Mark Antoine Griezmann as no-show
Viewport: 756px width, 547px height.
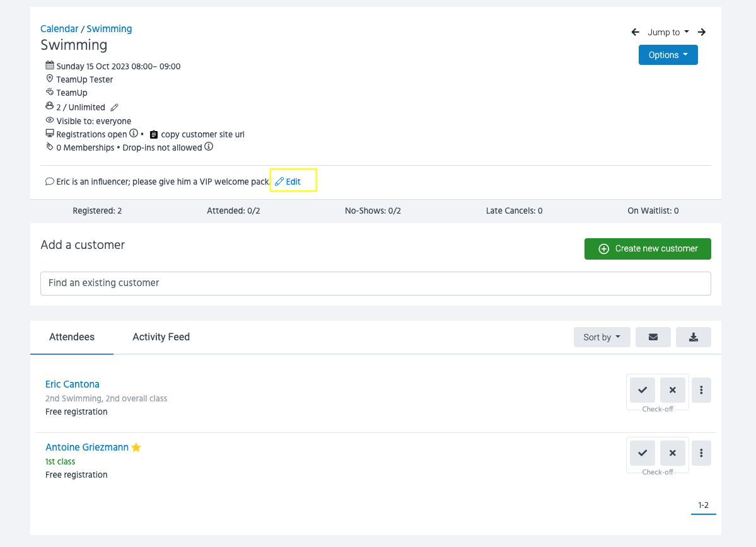click(672, 453)
